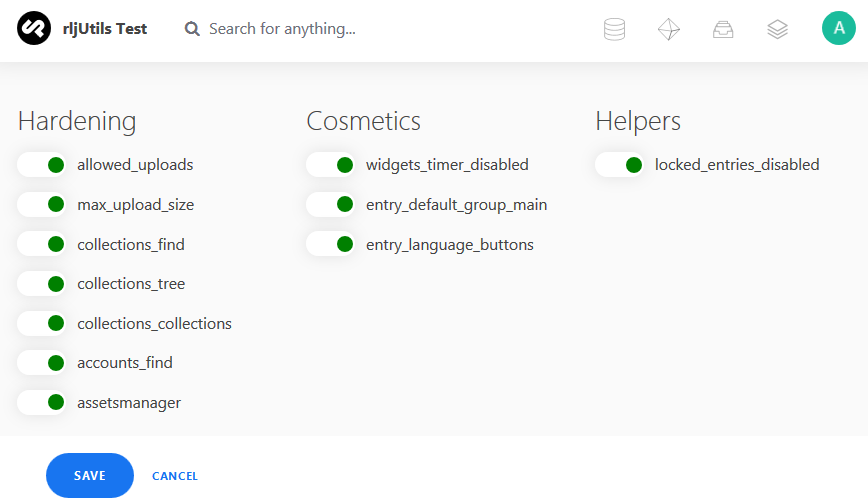Toggle the allowed_uploads switch
Screen dimensions: 868x502
[x=42, y=165]
